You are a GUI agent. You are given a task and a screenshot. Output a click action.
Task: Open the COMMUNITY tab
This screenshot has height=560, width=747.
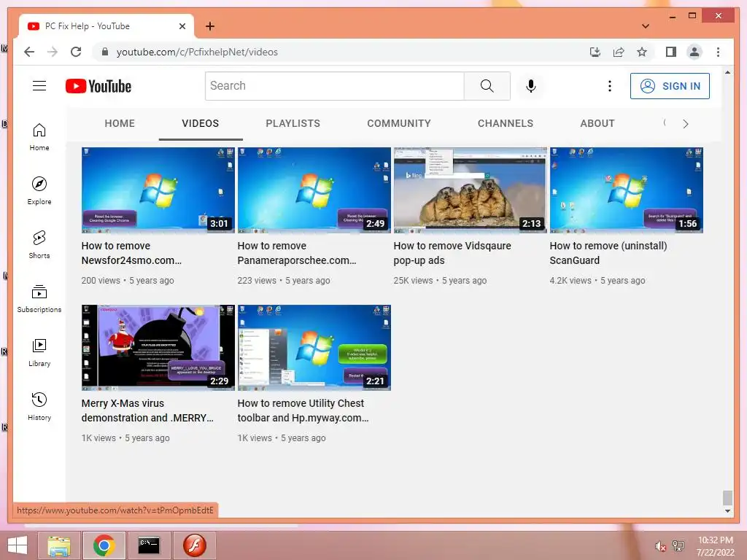pyautogui.click(x=399, y=123)
